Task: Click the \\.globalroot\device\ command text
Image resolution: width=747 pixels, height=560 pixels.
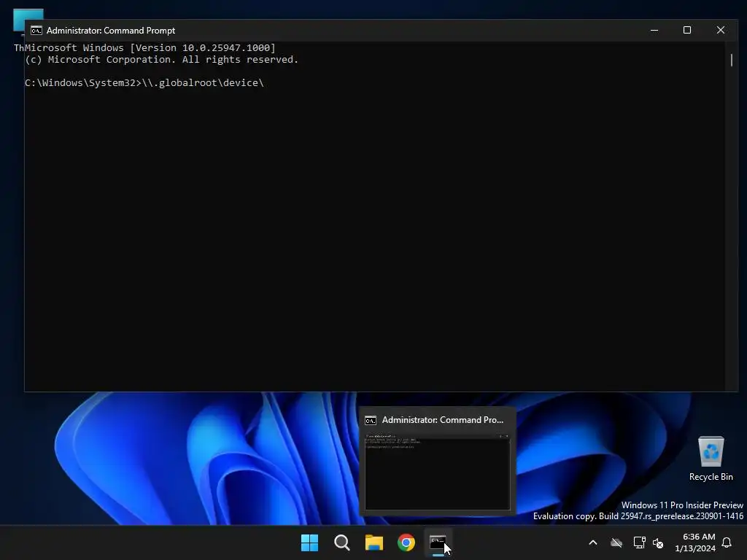Action: 203,83
